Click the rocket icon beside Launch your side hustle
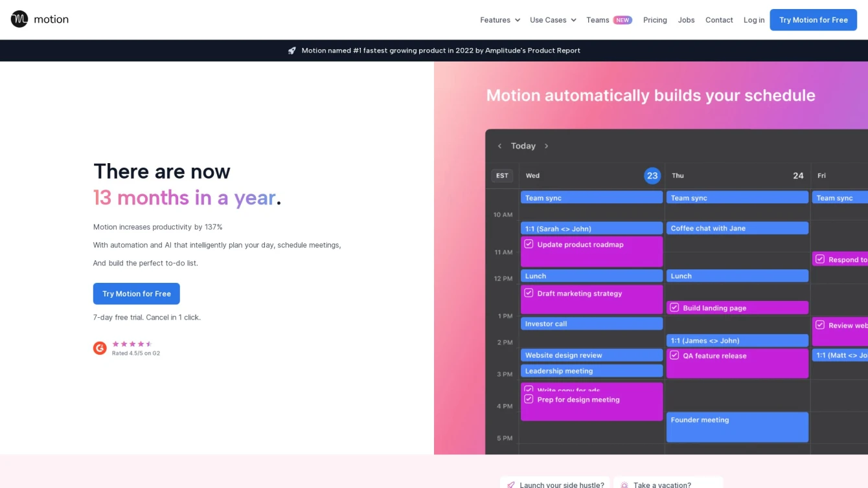The image size is (868, 488). pyautogui.click(x=511, y=485)
